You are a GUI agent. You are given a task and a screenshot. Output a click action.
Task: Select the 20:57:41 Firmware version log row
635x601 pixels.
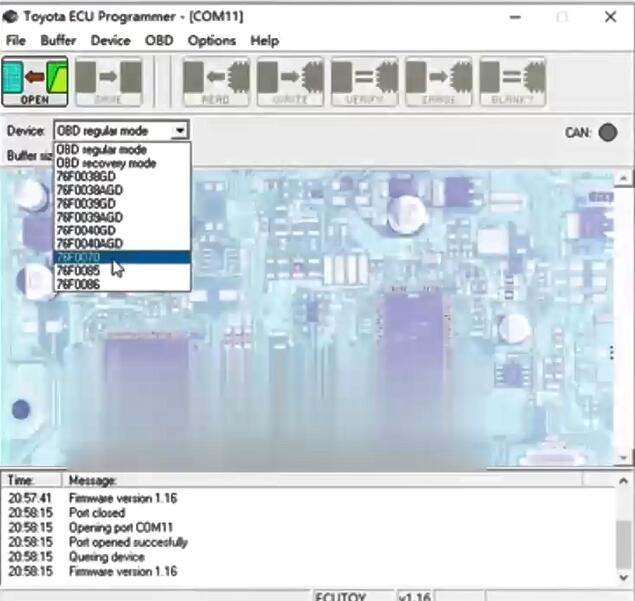click(x=310, y=498)
